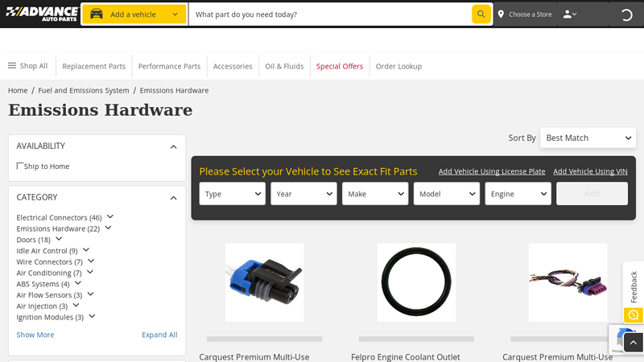Open the Accessories menu
This screenshot has height=362, width=644.
coord(233,66)
